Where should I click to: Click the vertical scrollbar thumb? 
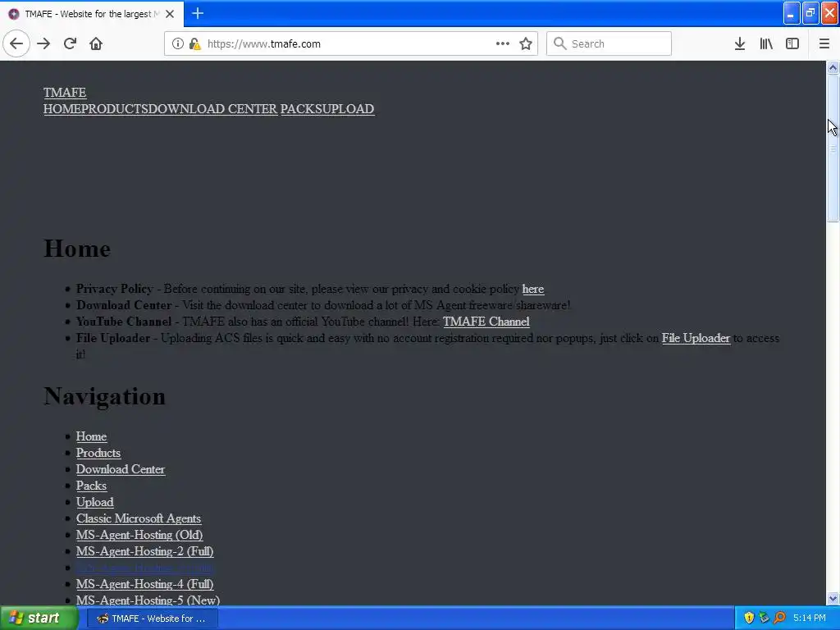tap(833, 148)
